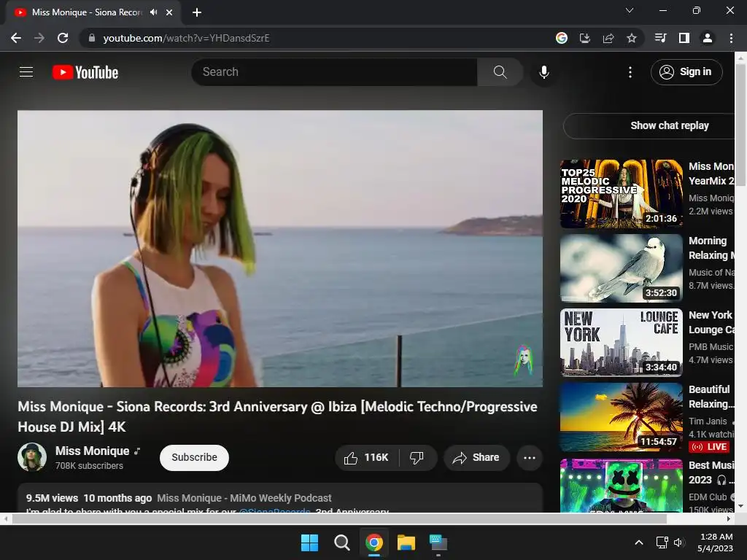Open the @SionaRecords link in description

(275, 510)
